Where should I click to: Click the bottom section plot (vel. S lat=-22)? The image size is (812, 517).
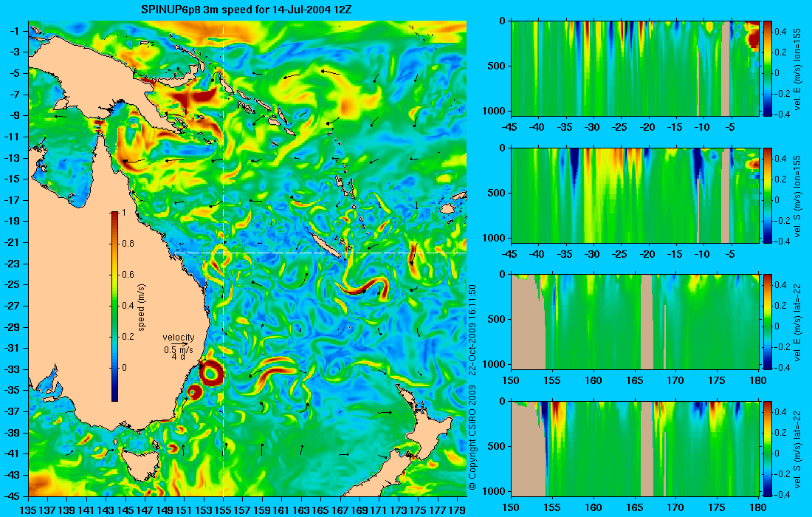point(635,448)
